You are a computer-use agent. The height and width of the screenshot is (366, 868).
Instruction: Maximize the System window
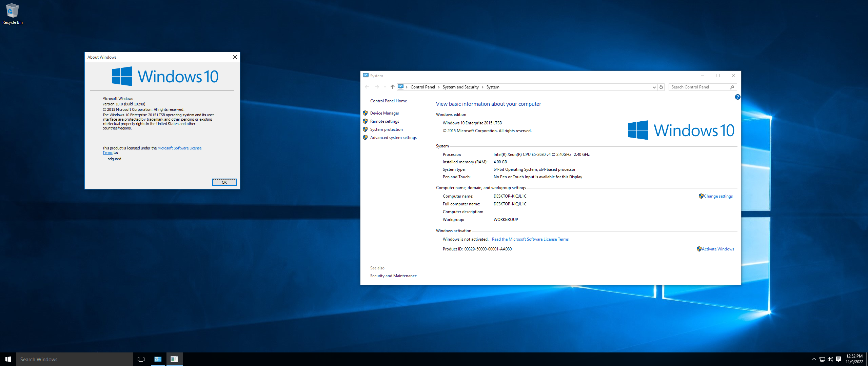click(718, 76)
